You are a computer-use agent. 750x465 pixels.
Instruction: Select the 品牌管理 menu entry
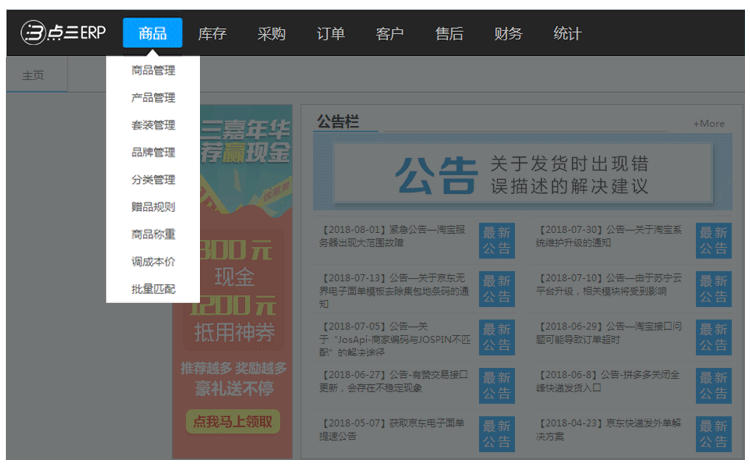pos(153,153)
